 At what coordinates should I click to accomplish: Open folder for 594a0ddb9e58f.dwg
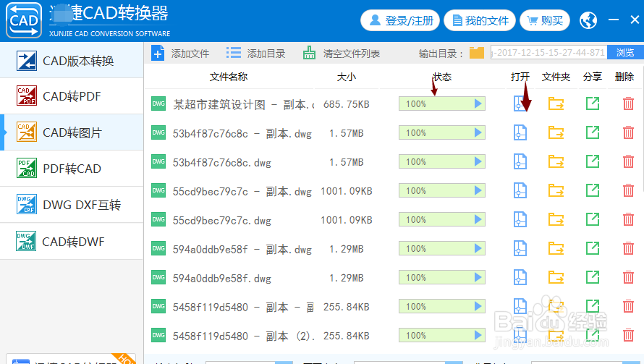[x=556, y=277]
